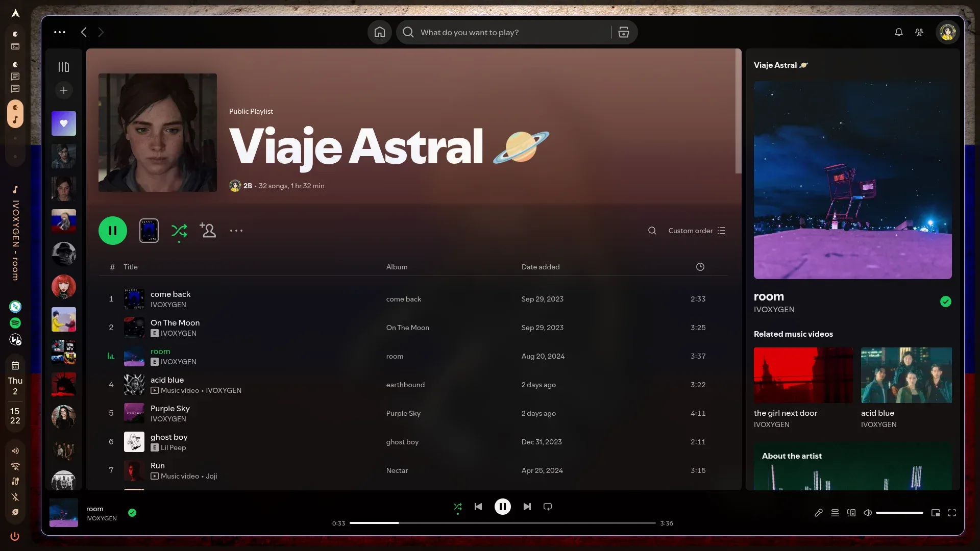980x551 pixels.
Task: Invite collaborators to Viaje Astral playlist
Action: [207, 231]
